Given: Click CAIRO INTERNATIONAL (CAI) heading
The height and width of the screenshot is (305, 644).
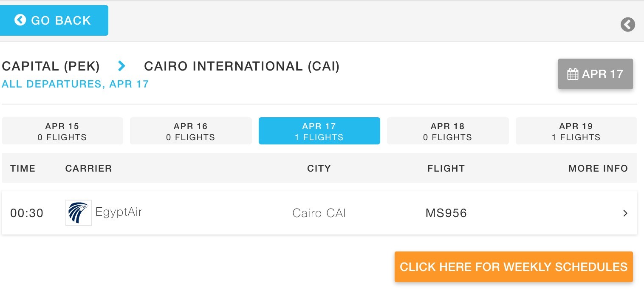Looking at the screenshot, I should click(x=242, y=66).
